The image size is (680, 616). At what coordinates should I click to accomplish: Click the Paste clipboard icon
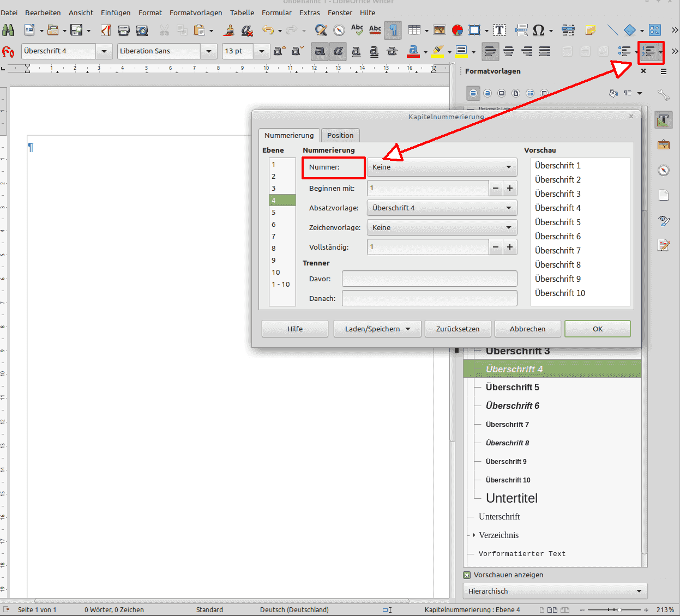pyautogui.click(x=200, y=30)
